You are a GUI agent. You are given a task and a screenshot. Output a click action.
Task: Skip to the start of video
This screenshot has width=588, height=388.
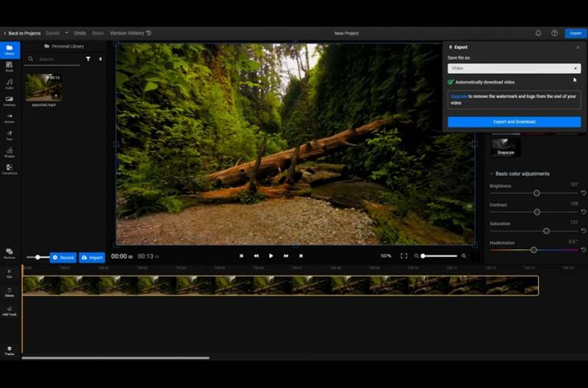(241, 256)
